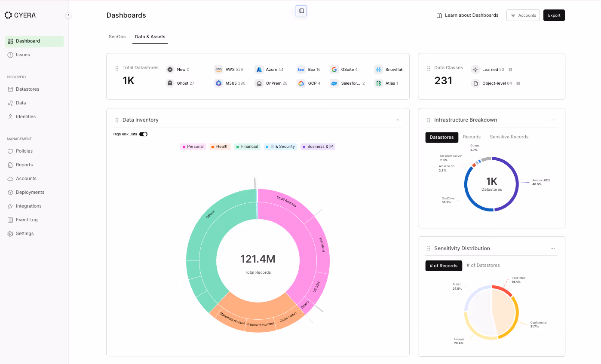This screenshot has height=364, width=601.
Task: Click the info icon next to Object-level 64
Action: (518, 83)
